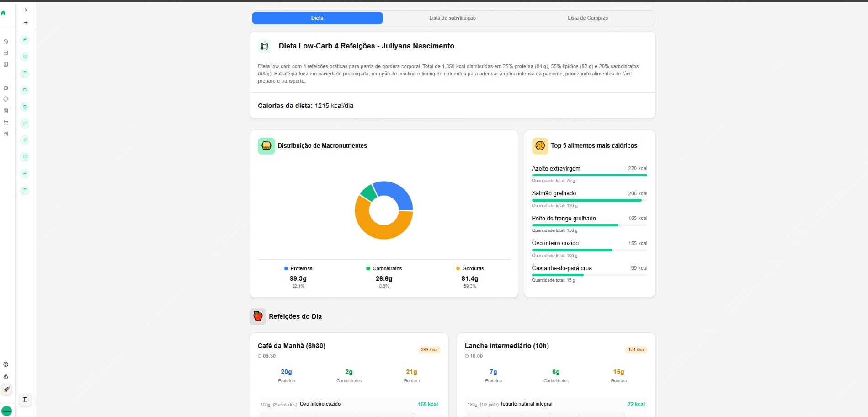Open the fork and knife sidebar icon
Viewport: 868px width, 417px height.
5,134
